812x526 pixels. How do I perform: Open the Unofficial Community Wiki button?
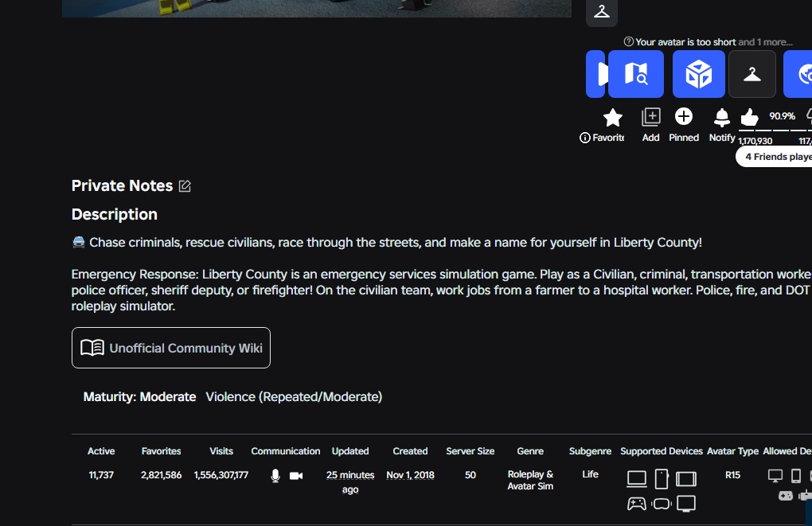pyautogui.click(x=171, y=348)
